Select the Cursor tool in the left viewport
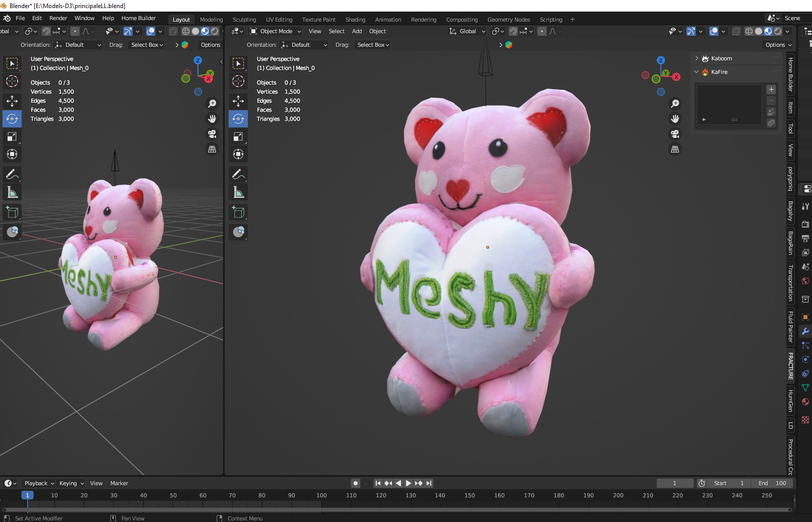This screenshot has height=522, width=812. 12,81
